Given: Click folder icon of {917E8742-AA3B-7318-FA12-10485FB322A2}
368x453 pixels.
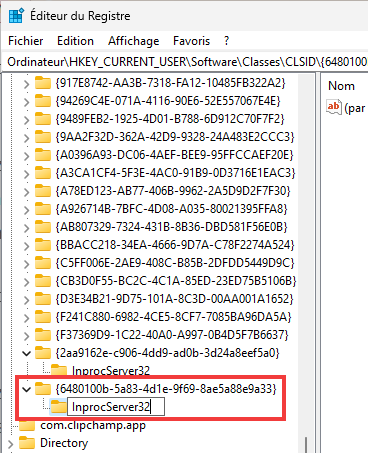Looking at the screenshot, I should tap(43, 83).
